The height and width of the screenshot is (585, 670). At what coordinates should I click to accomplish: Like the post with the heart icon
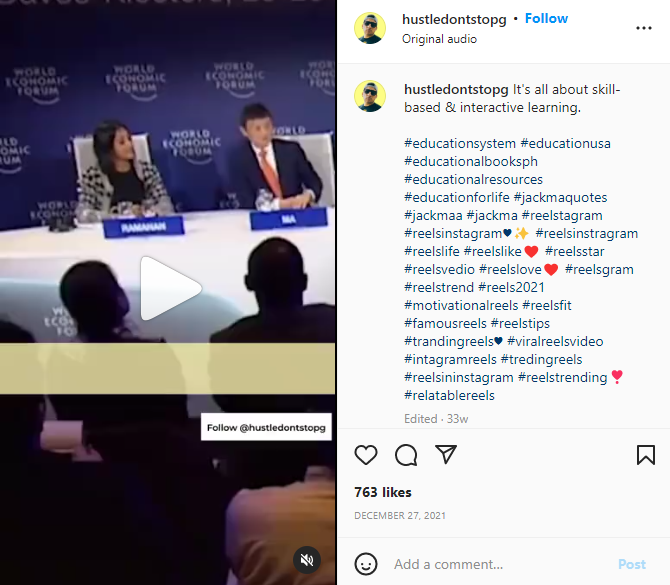tap(366, 455)
